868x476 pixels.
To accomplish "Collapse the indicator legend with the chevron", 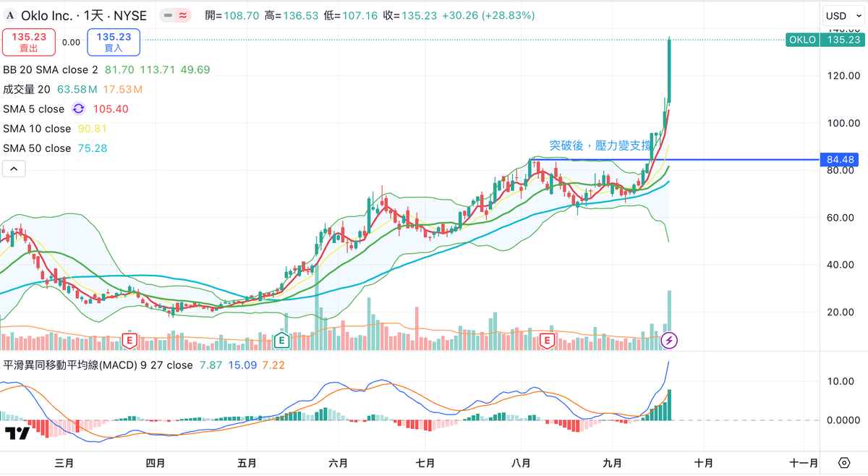I will 14,169.
